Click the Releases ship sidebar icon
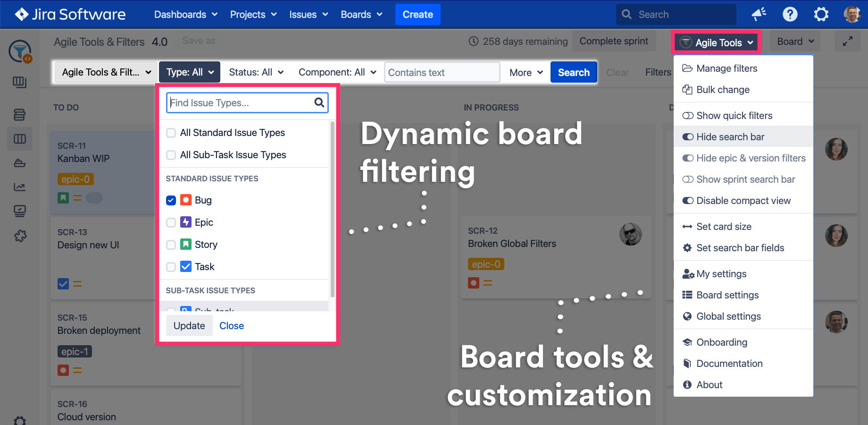Screen dimensions: 868x425 20,163
